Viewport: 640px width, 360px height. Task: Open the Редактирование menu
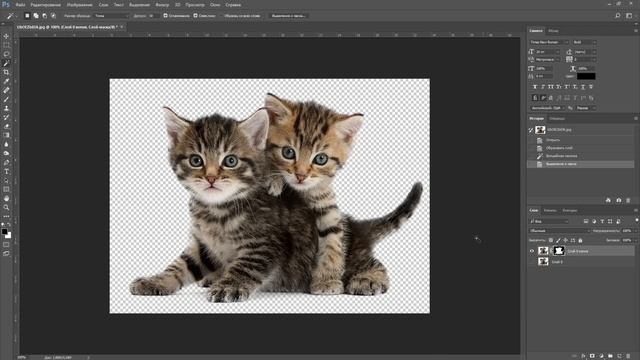pyautogui.click(x=45, y=5)
